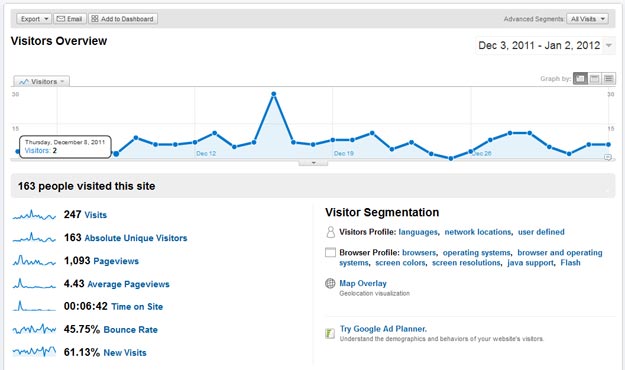Click the Pageviews sparkline thumbnail

34,261
